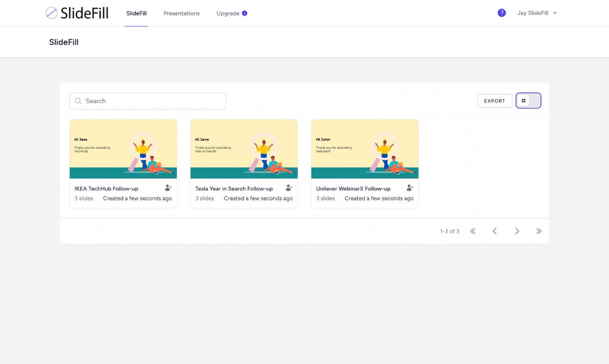The height and width of the screenshot is (364, 609).
Task: Go to previous page of results
Action: coord(495,231)
